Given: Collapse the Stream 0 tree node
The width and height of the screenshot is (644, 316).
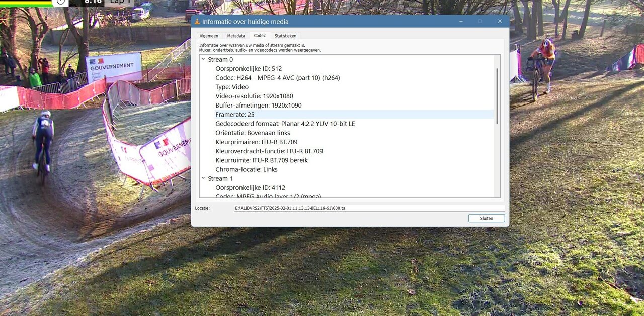Looking at the screenshot, I should pos(203,59).
